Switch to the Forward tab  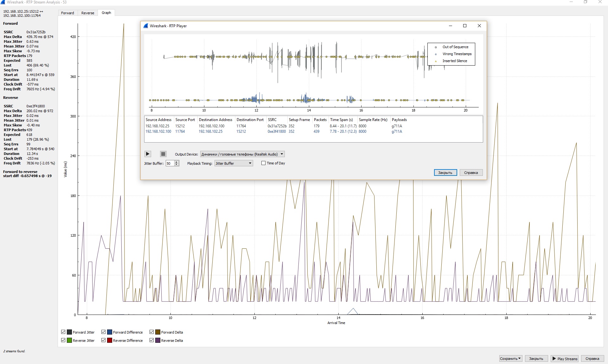pyautogui.click(x=67, y=13)
